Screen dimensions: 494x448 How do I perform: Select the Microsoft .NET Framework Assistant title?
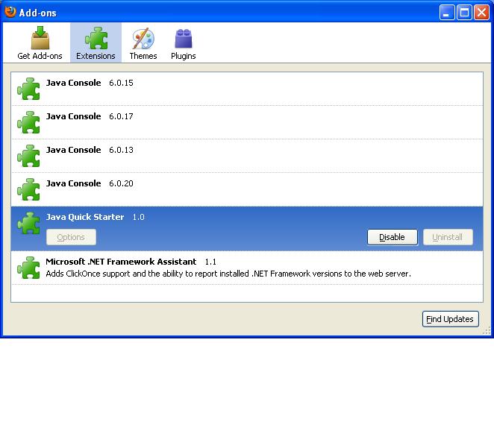[121, 262]
